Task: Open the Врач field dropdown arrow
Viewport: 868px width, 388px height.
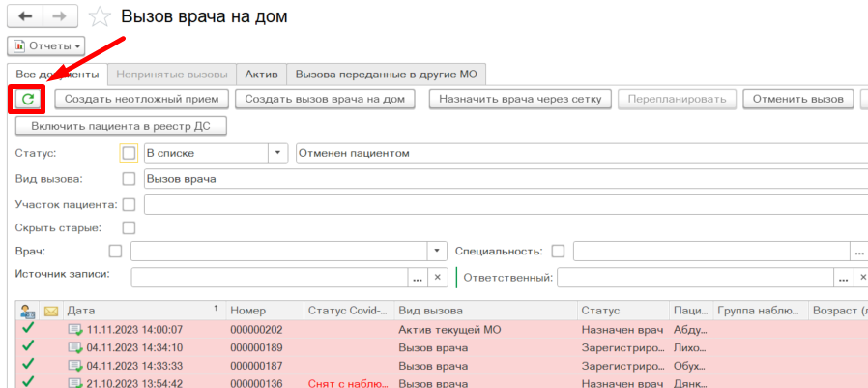Action: pyautogui.click(x=437, y=252)
